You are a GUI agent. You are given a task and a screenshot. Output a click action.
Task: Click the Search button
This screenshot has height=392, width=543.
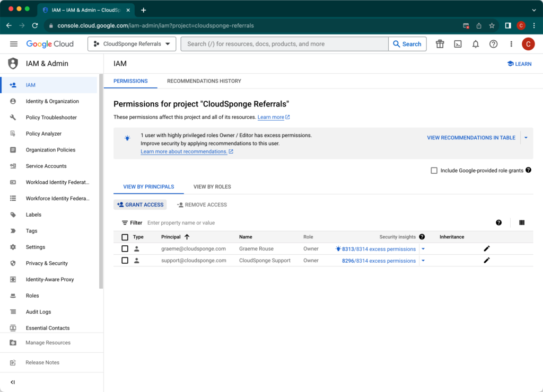pyautogui.click(x=407, y=44)
